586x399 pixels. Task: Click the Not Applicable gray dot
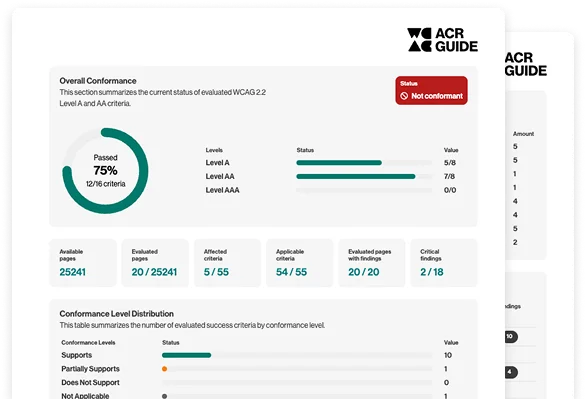click(x=164, y=396)
